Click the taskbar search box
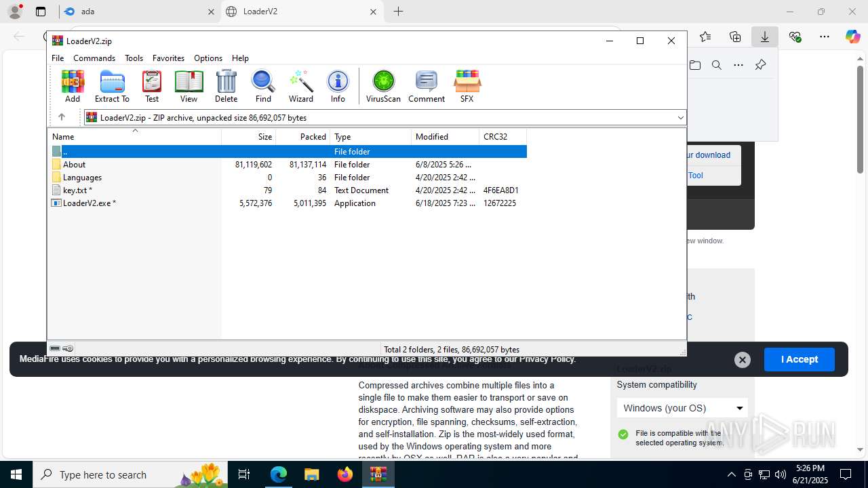This screenshot has width=868, height=488. tap(129, 474)
